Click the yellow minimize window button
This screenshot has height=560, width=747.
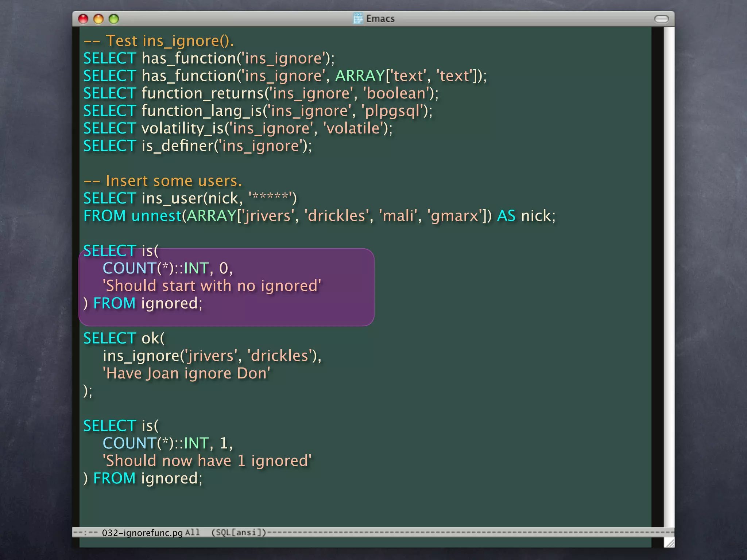(x=98, y=19)
